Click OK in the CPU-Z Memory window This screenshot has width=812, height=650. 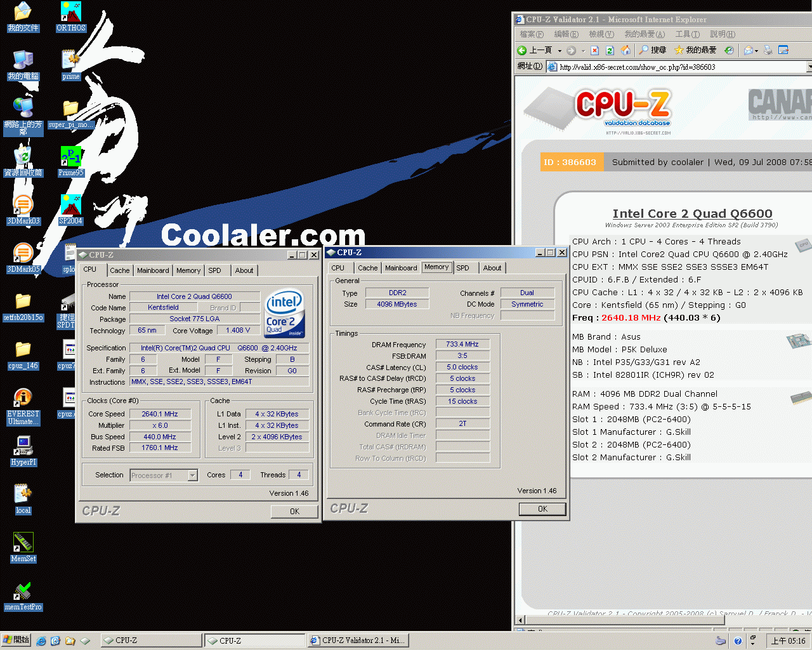click(542, 509)
